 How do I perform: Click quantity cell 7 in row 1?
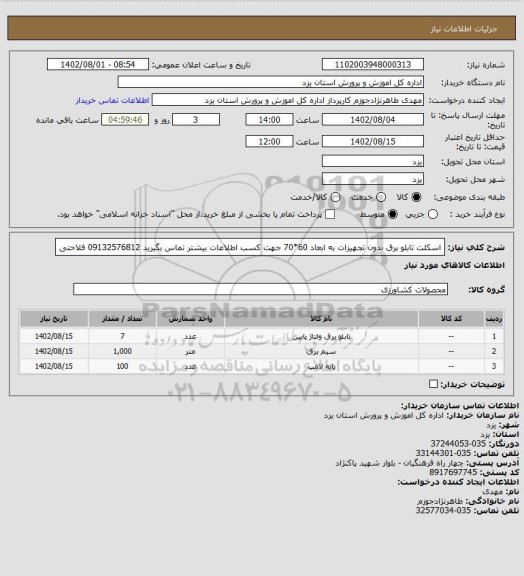[122, 336]
